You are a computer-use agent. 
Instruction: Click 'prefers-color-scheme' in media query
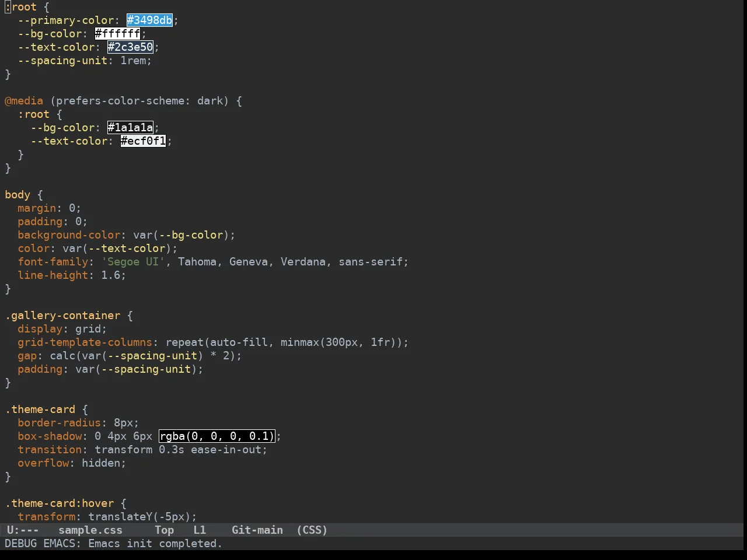pos(121,101)
